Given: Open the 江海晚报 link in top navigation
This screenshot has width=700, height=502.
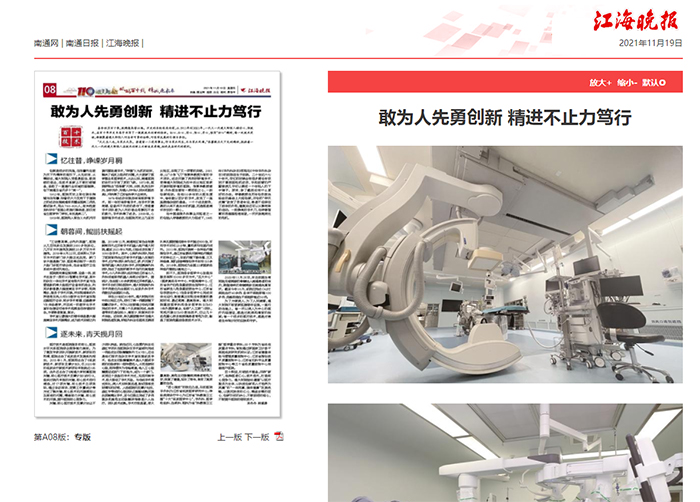Looking at the screenshot, I should (x=122, y=44).
